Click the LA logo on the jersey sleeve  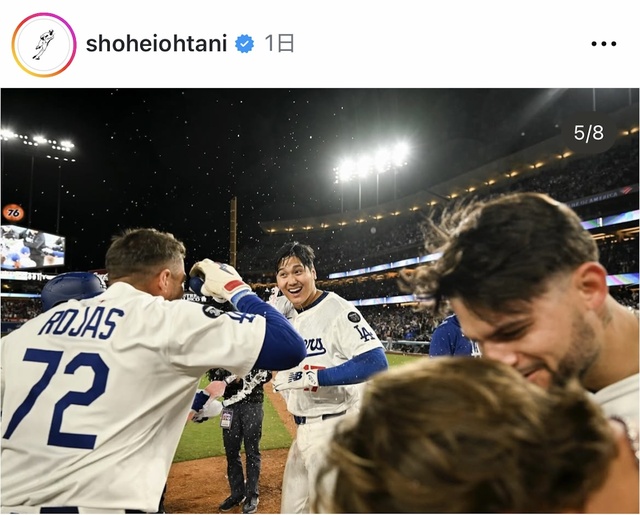click(364, 333)
